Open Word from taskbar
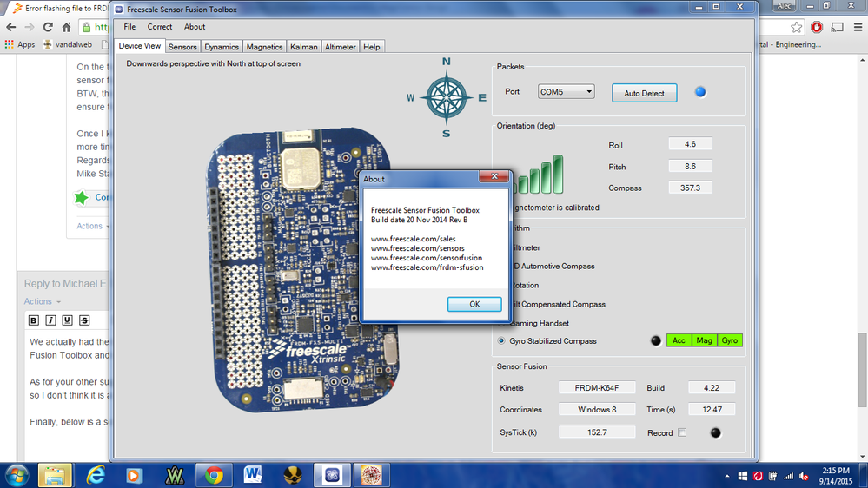868x488 pixels. coord(253,475)
